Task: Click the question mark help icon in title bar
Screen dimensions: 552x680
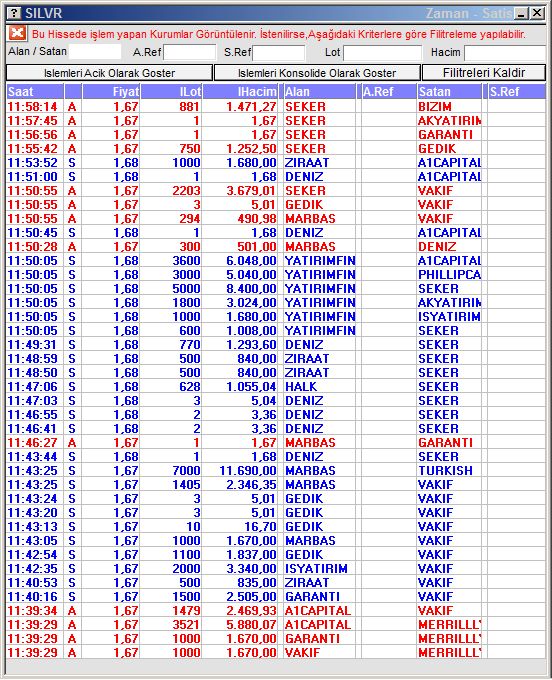Action: (14, 13)
